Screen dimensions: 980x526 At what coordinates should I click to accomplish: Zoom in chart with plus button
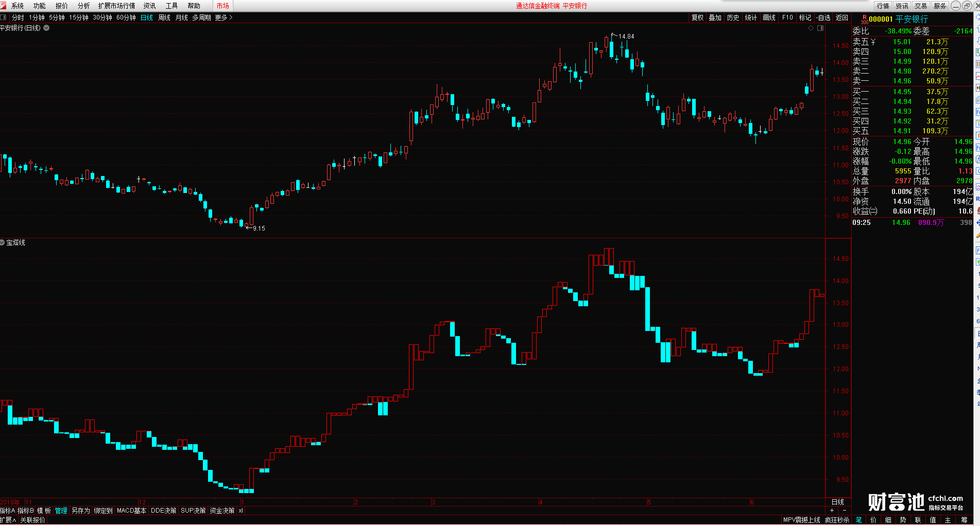(832, 510)
